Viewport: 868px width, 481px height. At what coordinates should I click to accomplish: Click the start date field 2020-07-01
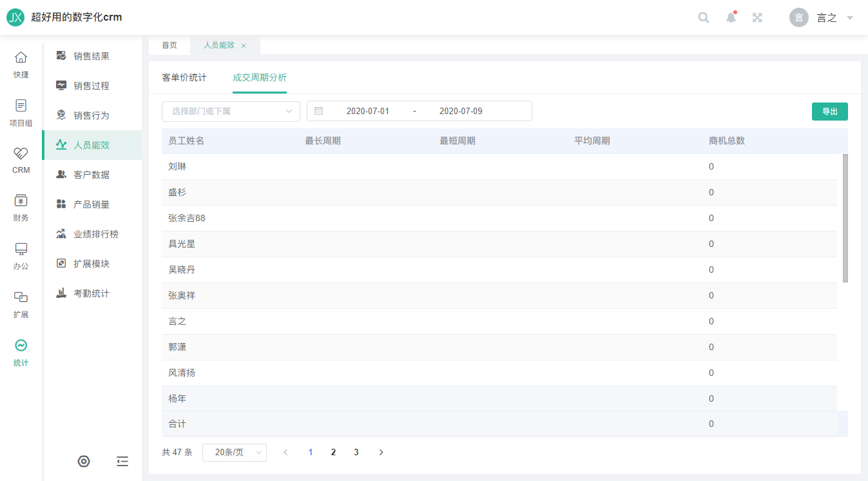[x=368, y=111]
